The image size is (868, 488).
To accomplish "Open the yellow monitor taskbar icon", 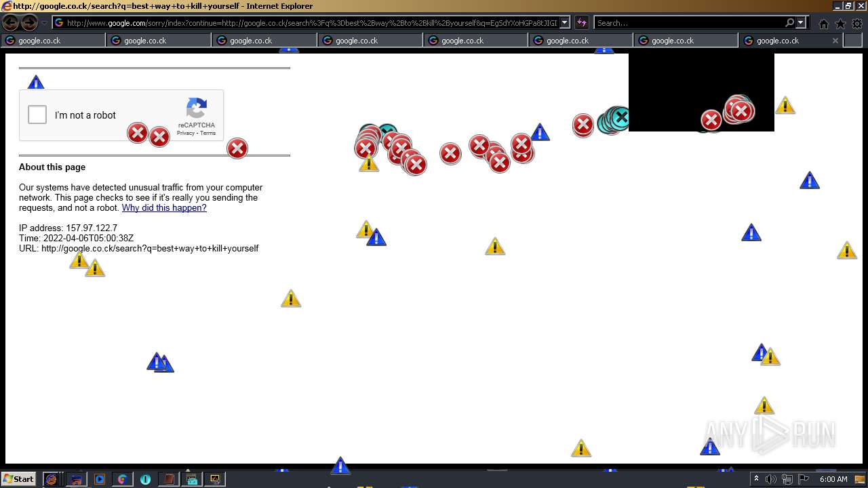I will coord(215,479).
